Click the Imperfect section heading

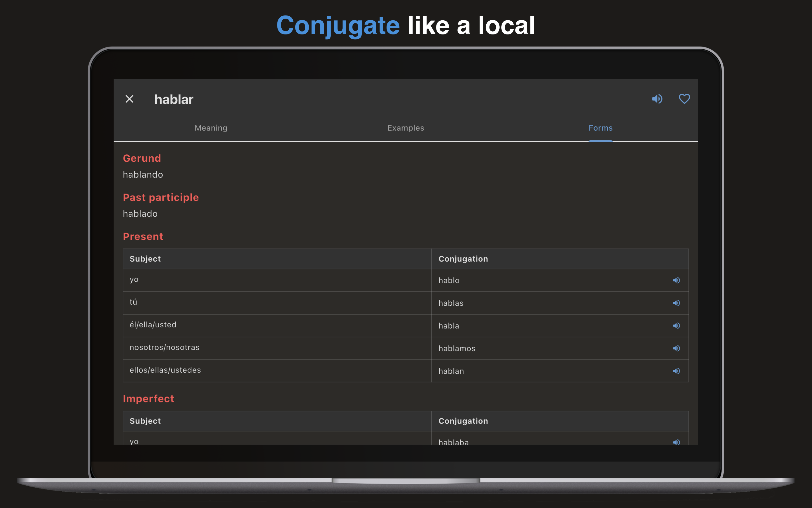click(x=148, y=398)
